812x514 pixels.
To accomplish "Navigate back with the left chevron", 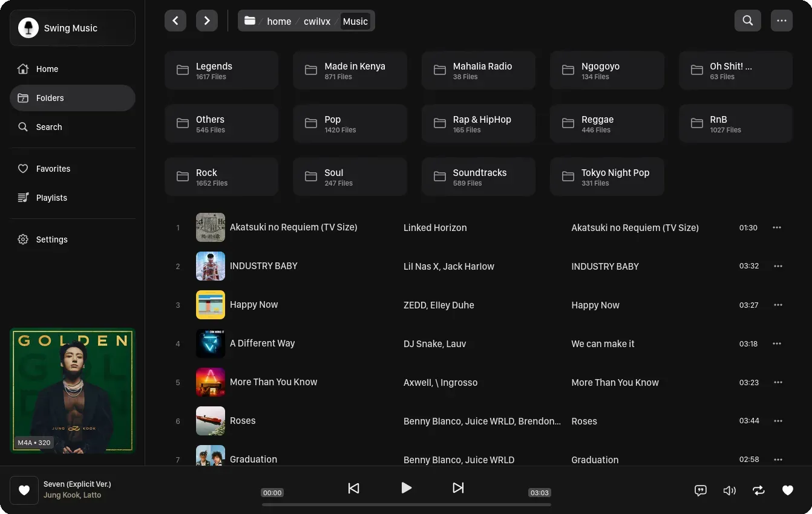I will (175, 21).
